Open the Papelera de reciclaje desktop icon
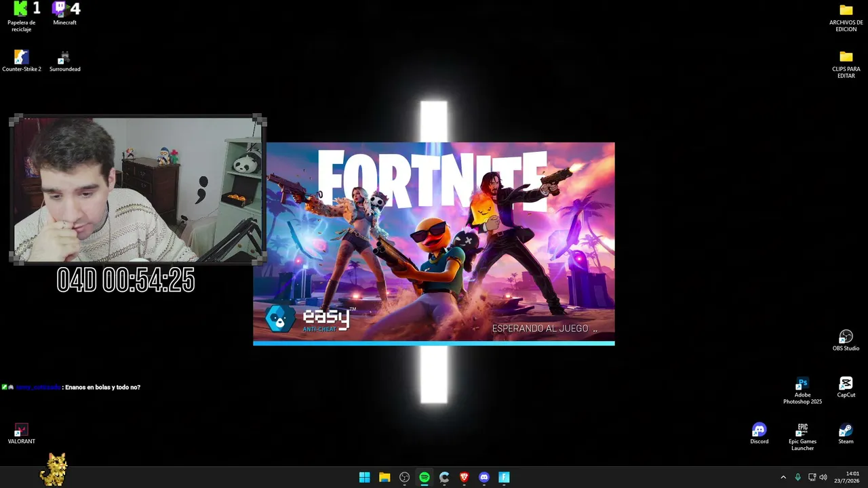This screenshot has width=868, height=488. [22, 17]
